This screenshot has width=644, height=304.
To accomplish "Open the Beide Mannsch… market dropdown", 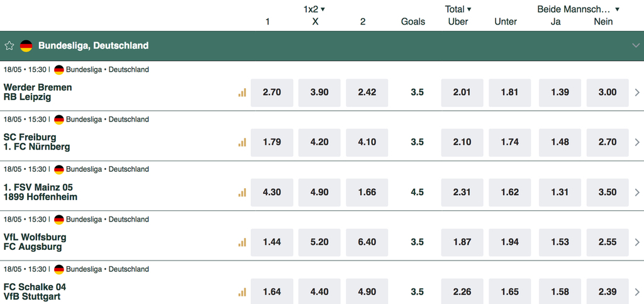I will coord(579,9).
